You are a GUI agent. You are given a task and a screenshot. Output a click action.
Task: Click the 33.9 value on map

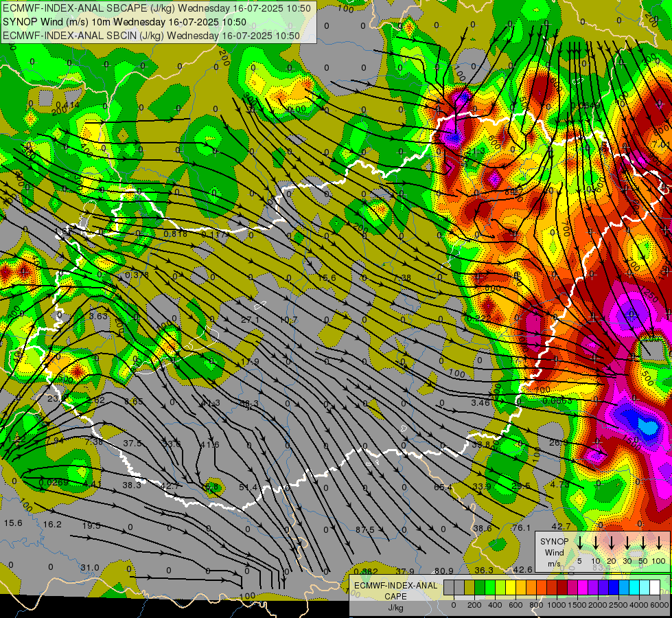pos(482,486)
